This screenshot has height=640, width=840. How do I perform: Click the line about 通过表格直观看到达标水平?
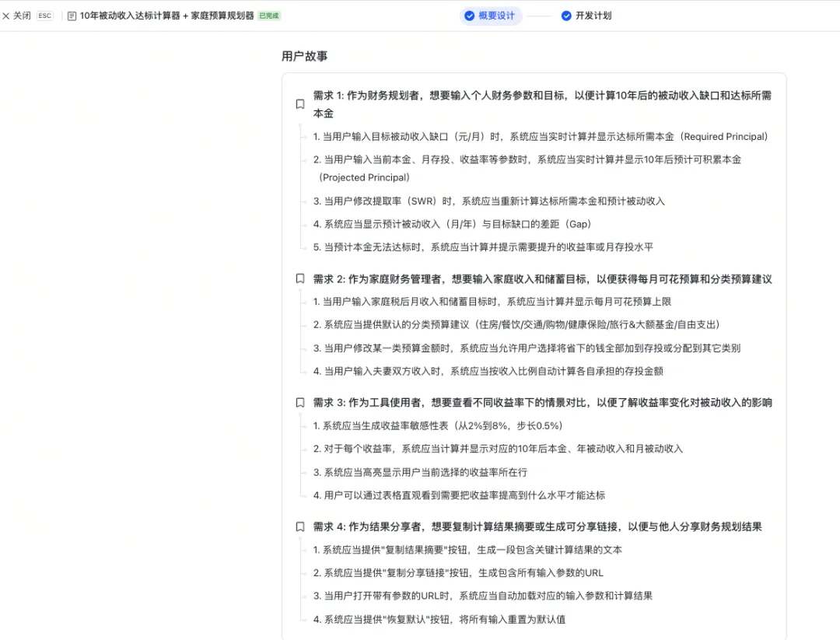[459, 495]
